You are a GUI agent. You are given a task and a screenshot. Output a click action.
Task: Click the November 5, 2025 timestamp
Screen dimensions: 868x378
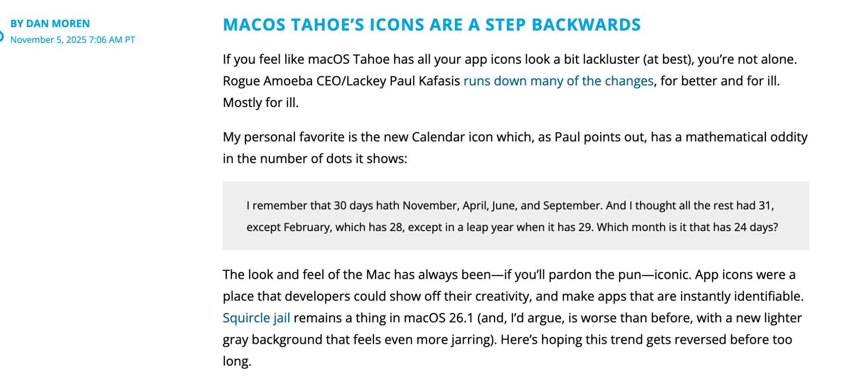point(72,40)
